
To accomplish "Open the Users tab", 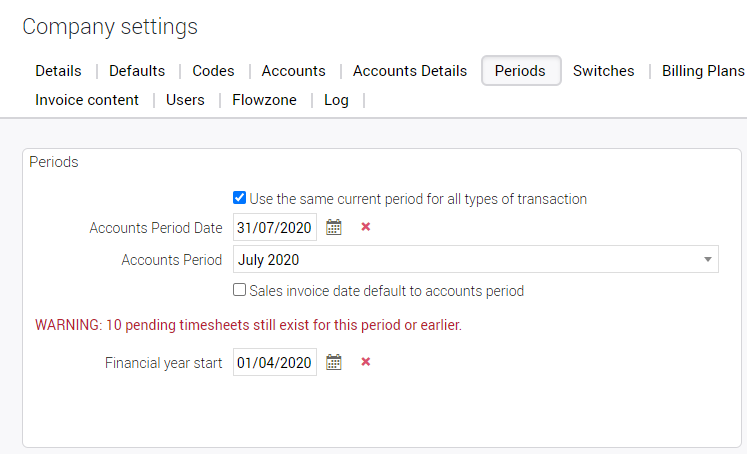I will (x=185, y=100).
